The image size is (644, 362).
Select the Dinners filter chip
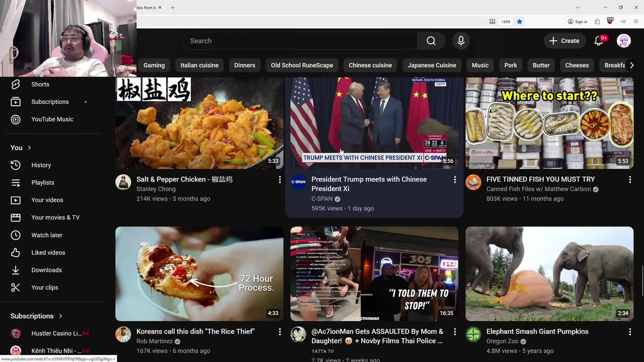245,65
